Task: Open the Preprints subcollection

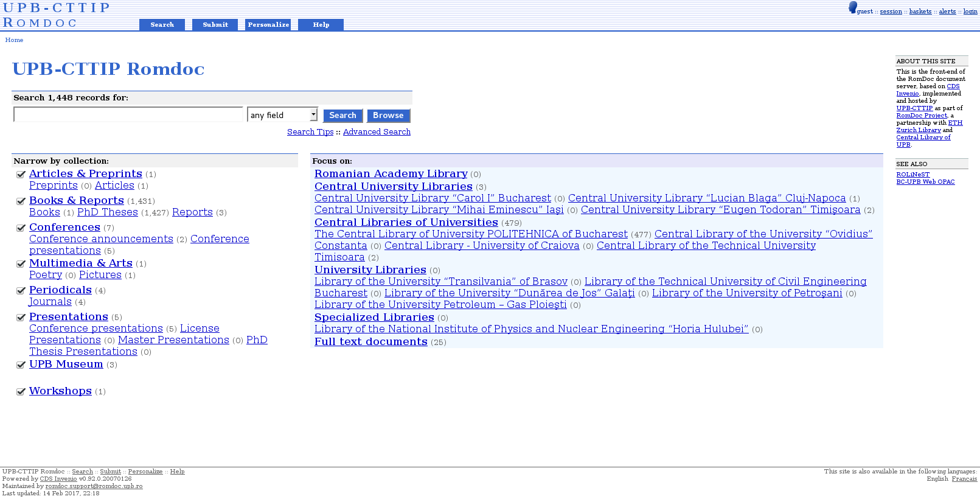Action: [x=54, y=186]
